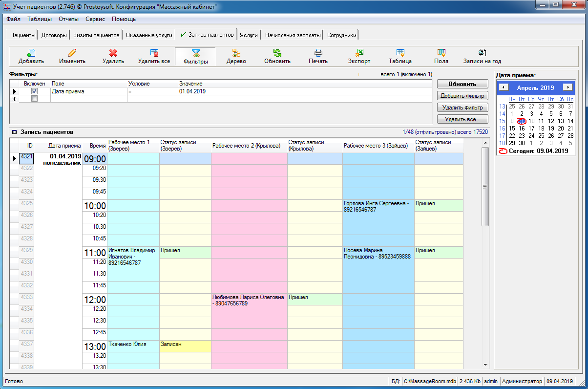Click the table vertical scrollbar thumb

(x=485, y=186)
